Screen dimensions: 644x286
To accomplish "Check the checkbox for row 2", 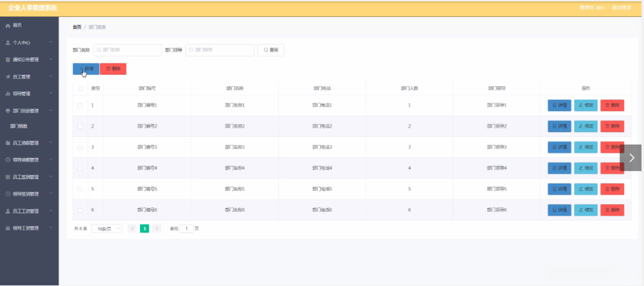I will pos(80,126).
